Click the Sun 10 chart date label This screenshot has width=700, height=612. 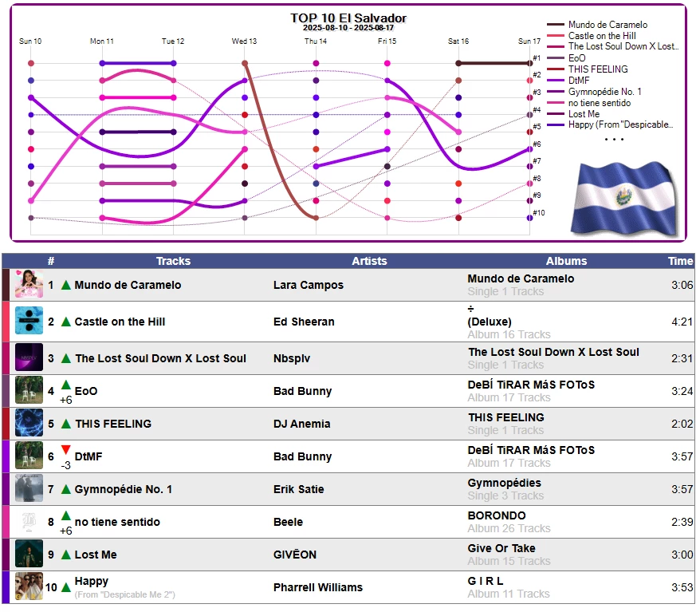point(30,41)
